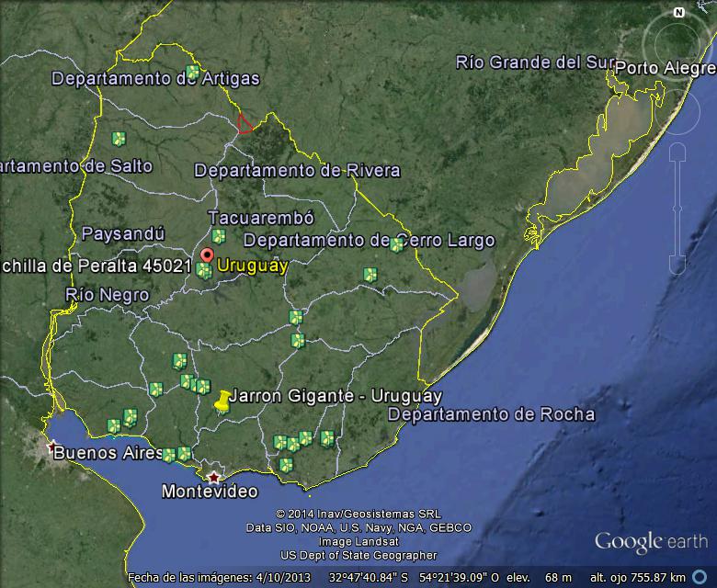Click the red pin marker beside Uruguay

tap(208, 256)
